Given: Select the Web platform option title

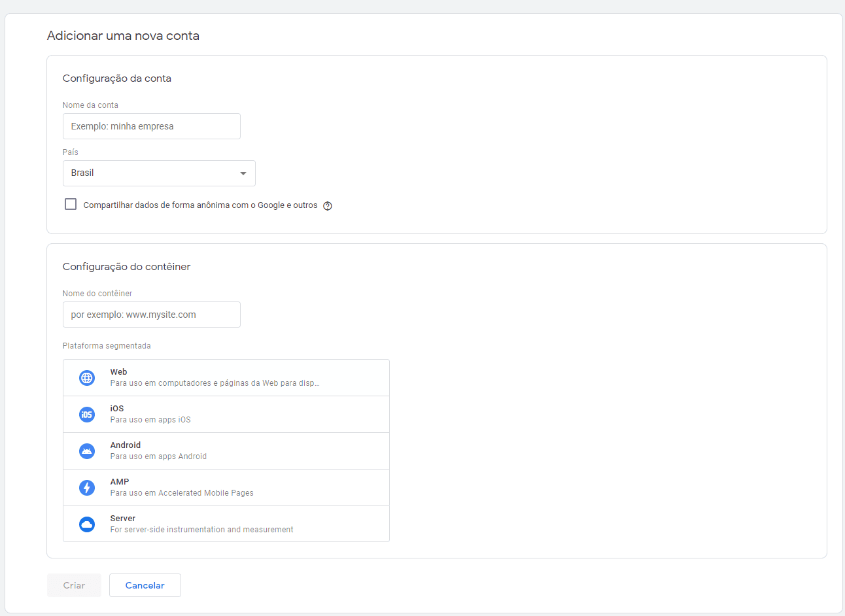Looking at the screenshot, I should [x=118, y=372].
